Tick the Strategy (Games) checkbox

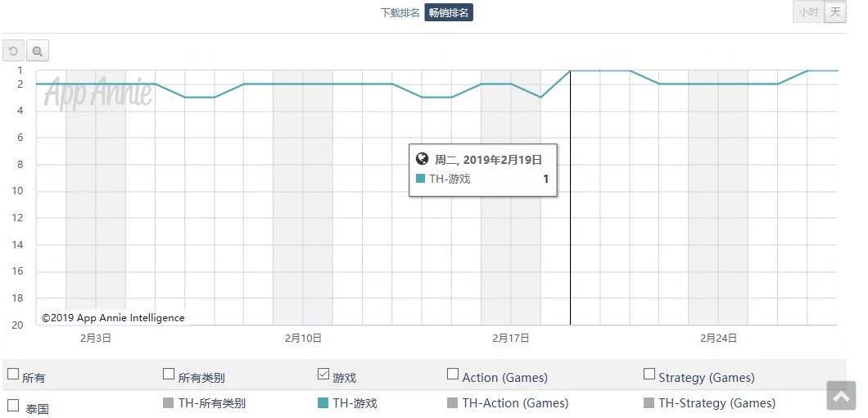coord(649,375)
